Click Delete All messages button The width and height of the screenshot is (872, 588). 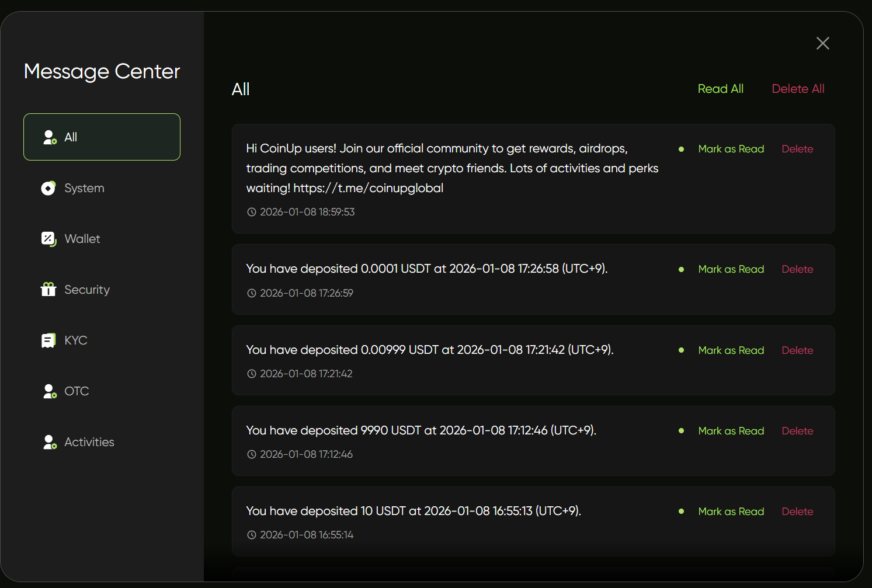tap(798, 89)
